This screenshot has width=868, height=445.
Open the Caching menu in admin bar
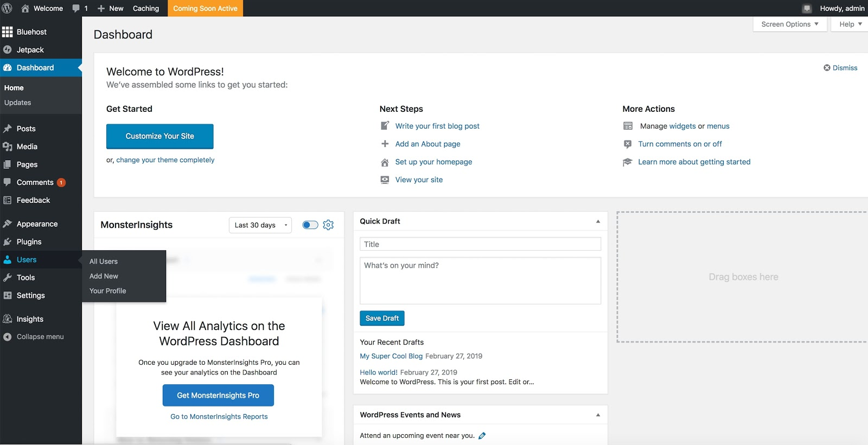[146, 8]
